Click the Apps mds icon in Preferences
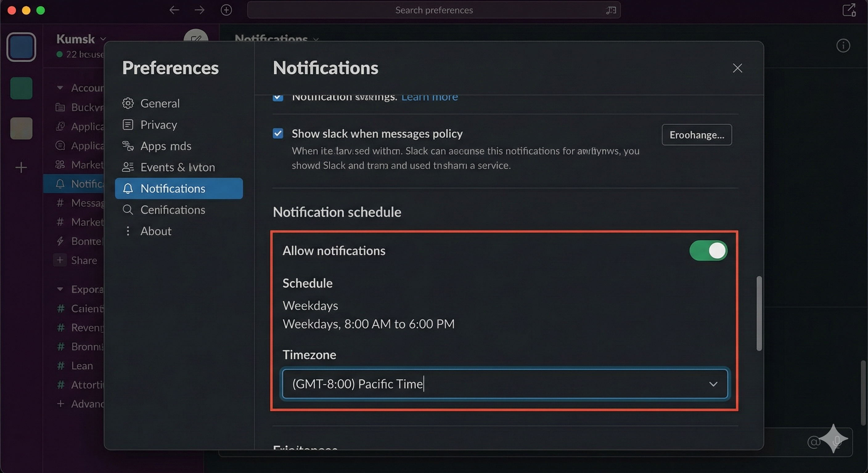 pos(128,146)
